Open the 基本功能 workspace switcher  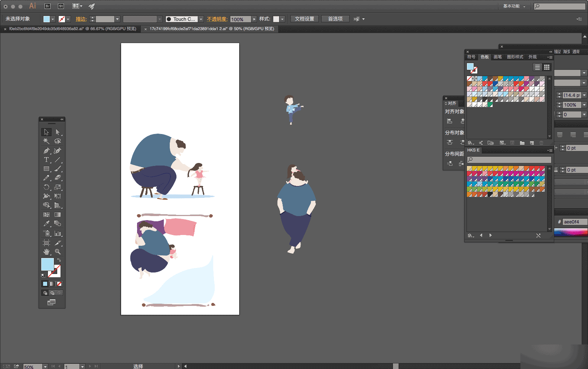[x=514, y=6]
